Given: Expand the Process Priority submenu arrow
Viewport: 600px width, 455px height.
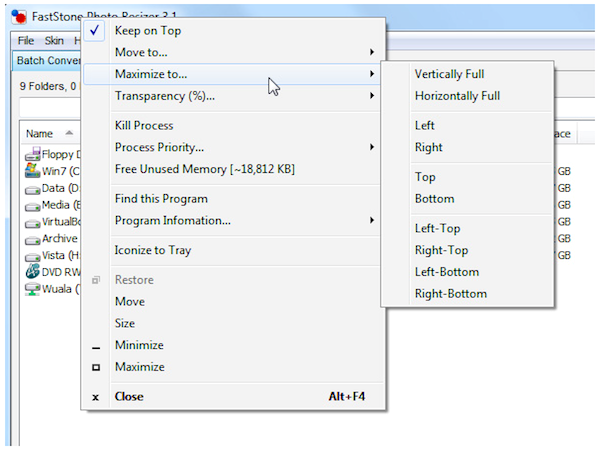Looking at the screenshot, I should pyautogui.click(x=372, y=147).
